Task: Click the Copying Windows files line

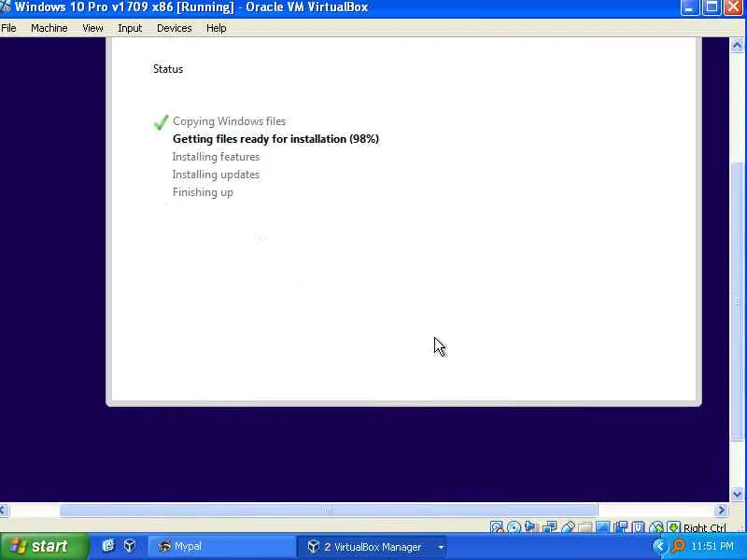Action: [229, 121]
